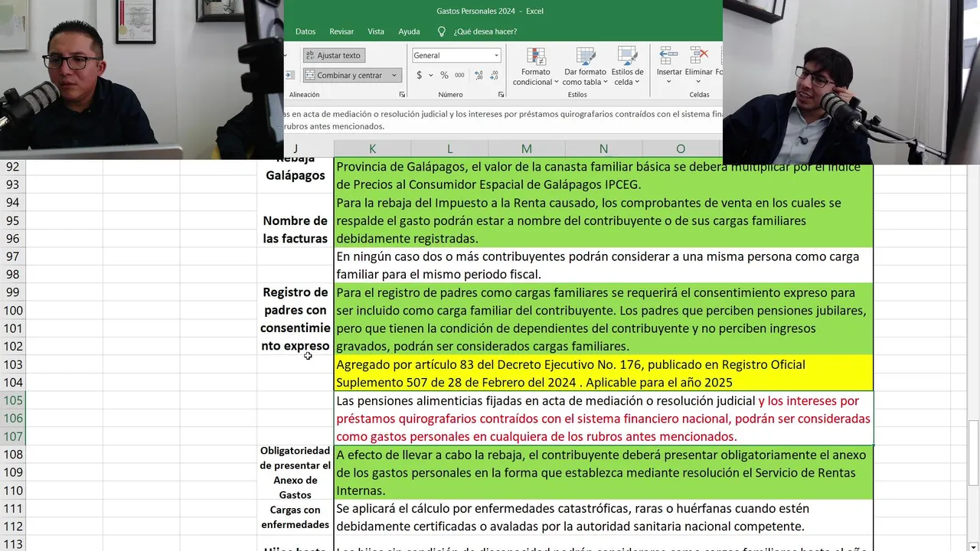The height and width of the screenshot is (551, 980).
Task: Click the lightbulb Tell Me icon
Action: pyautogui.click(x=442, y=31)
